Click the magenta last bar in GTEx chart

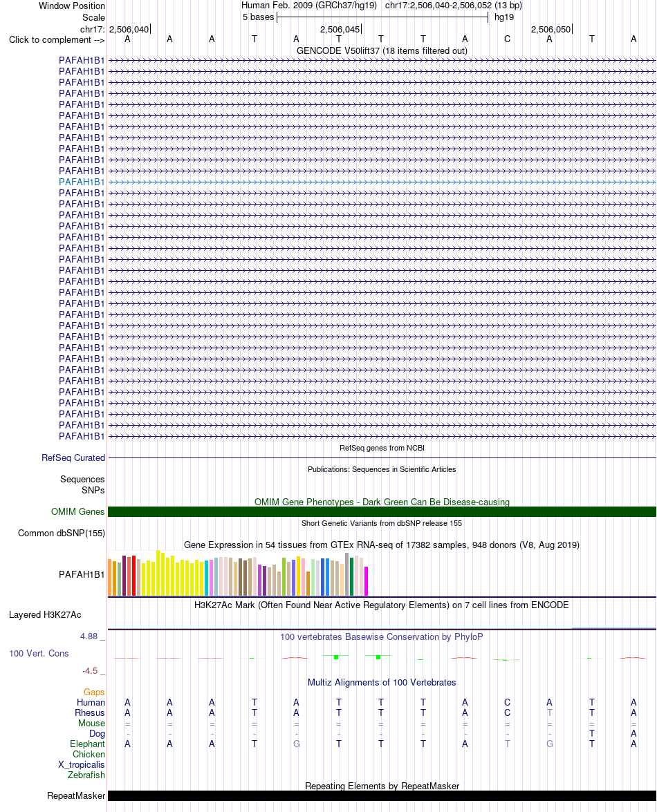366,581
